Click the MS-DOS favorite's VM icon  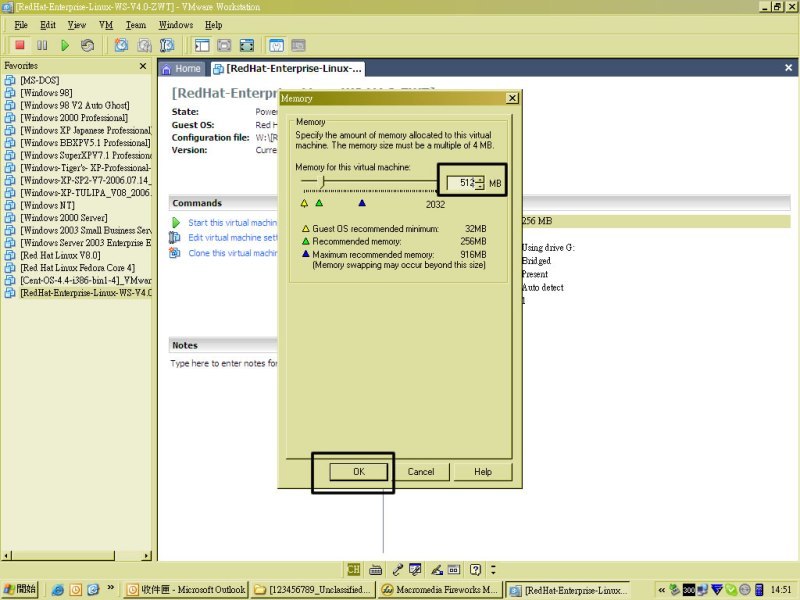pos(10,80)
